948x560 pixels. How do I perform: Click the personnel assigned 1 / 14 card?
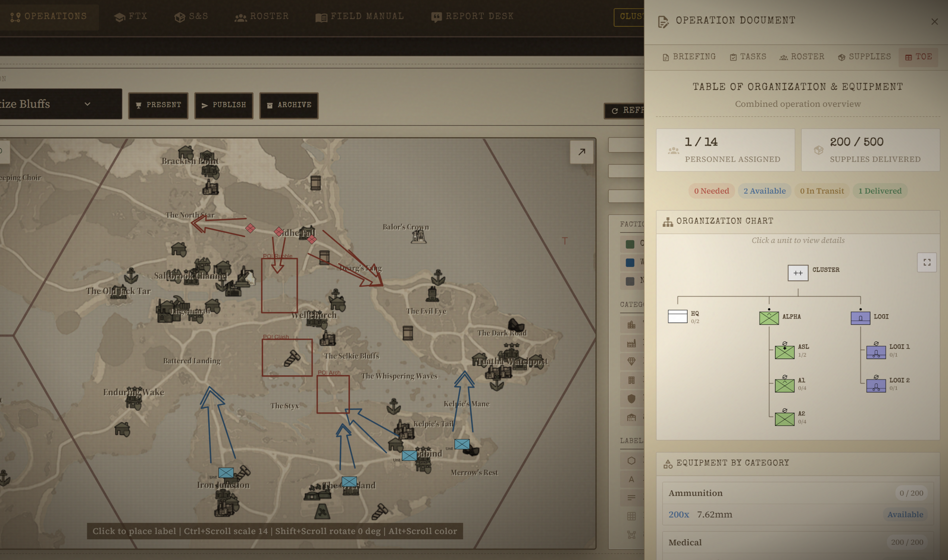click(725, 150)
